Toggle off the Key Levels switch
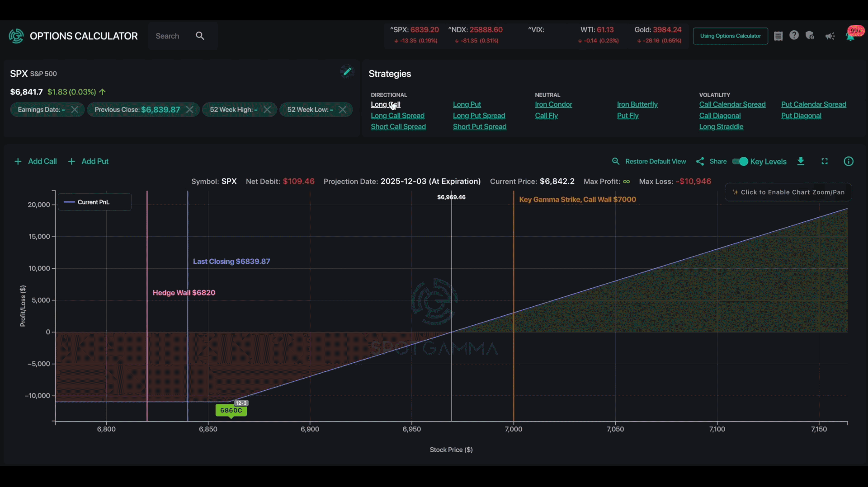 coord(740,161)
